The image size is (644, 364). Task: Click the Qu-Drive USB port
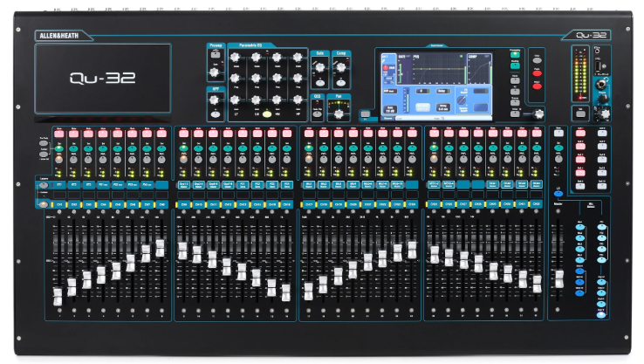[x=598, y=65]
